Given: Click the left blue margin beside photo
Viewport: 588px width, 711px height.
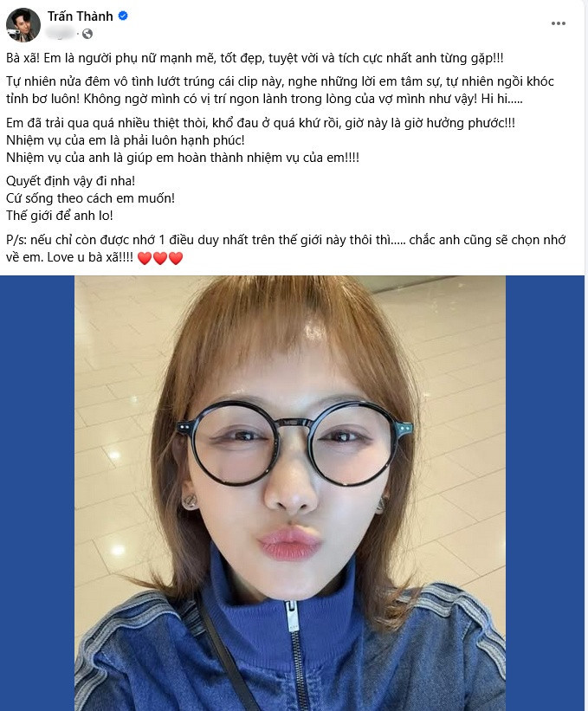Looking at the screenshot, I should click(x=37, y=493).
